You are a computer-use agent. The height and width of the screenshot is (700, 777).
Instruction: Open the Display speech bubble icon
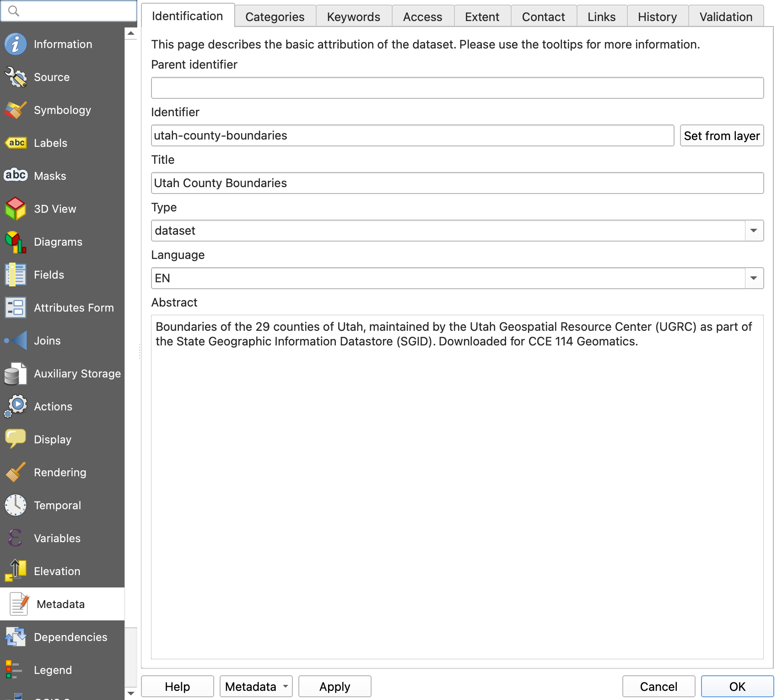(x=16, y=439)
